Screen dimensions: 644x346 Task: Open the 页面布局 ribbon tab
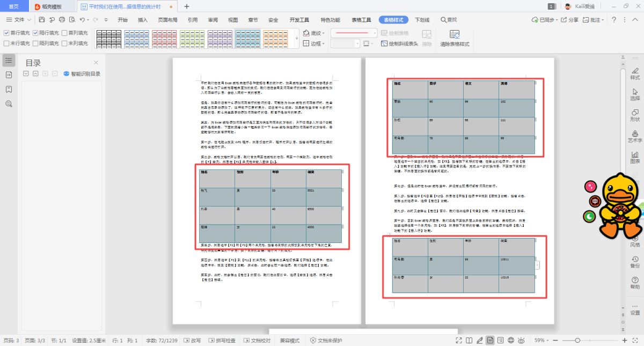point(167,20)
